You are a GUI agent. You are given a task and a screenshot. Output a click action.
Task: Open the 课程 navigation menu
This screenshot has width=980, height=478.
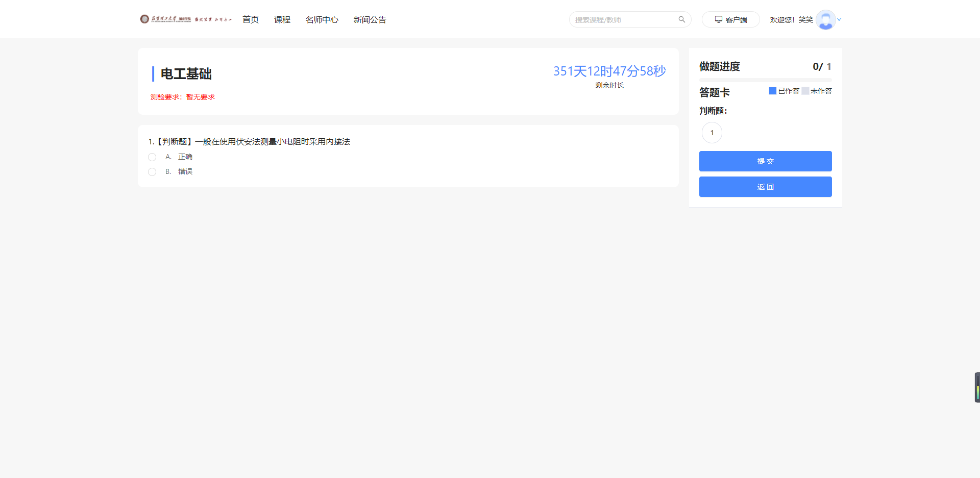[282, 19]
